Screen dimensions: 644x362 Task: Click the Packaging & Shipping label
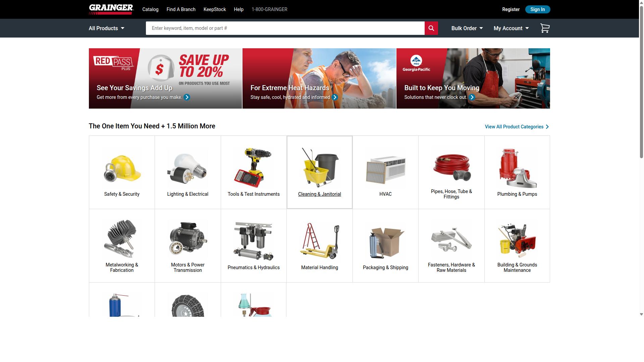coord(385,267)
